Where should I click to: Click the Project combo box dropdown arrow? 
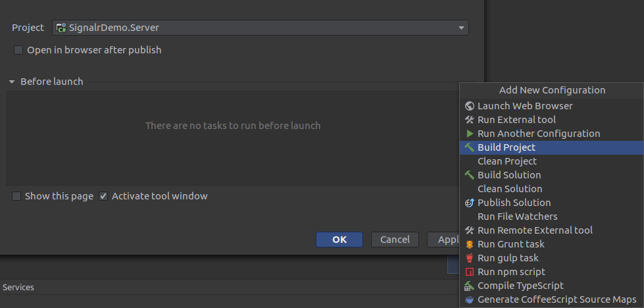[x=461, y=28]
